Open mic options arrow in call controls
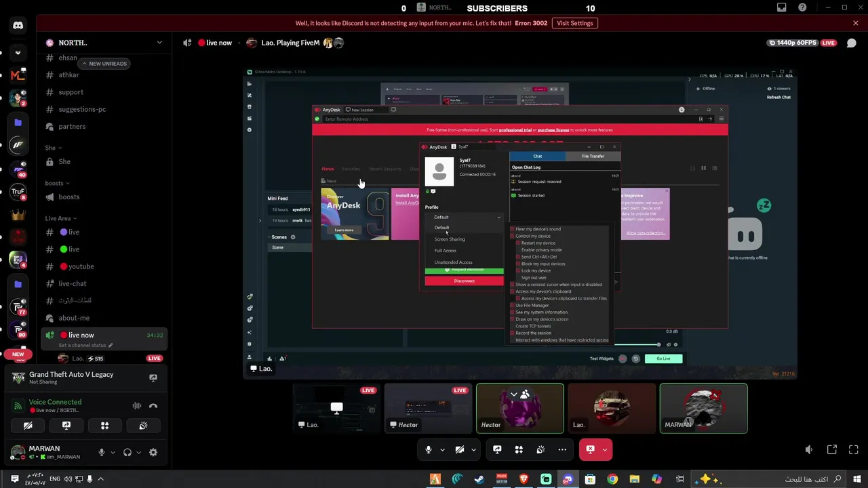868x488 pixels. pos(442,449)
